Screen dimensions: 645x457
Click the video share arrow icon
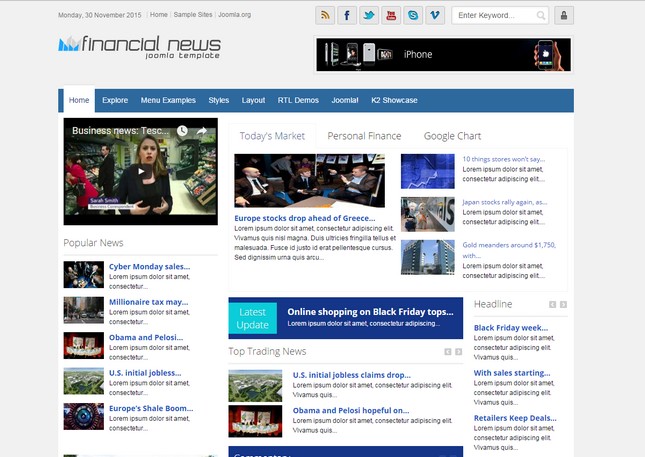tap(202, 131)
